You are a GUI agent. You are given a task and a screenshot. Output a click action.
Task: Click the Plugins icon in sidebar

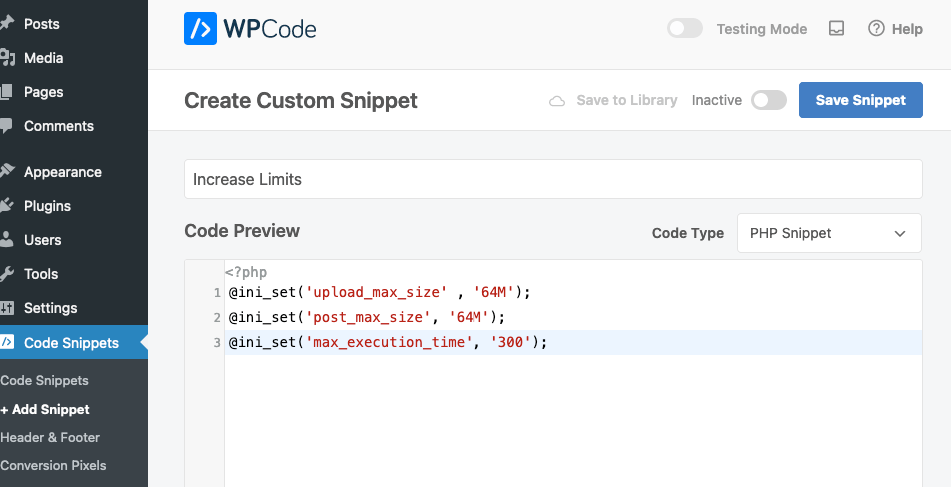7,206
